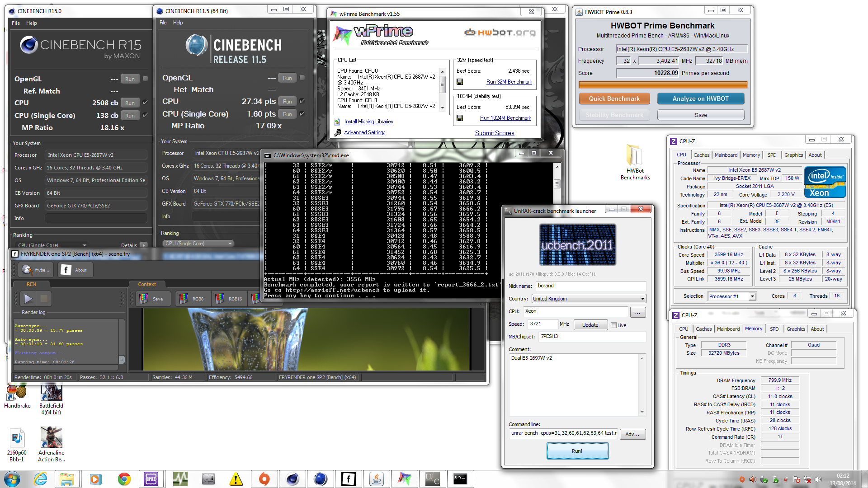Open CPU (Single Core) ranking dropdown in Cinebench R11.5

tap(198, 244)
